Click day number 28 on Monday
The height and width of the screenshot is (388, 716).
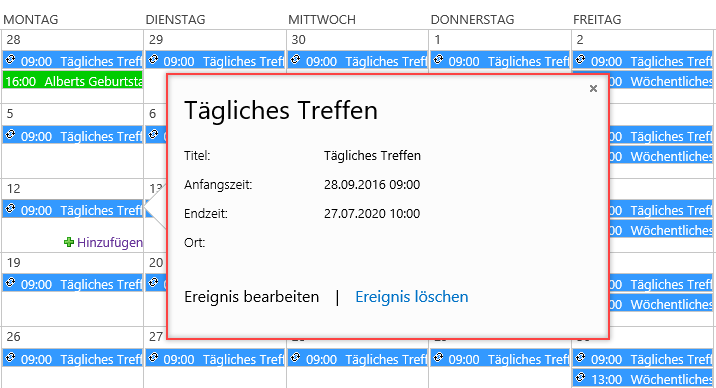click(x=13, y=40)
